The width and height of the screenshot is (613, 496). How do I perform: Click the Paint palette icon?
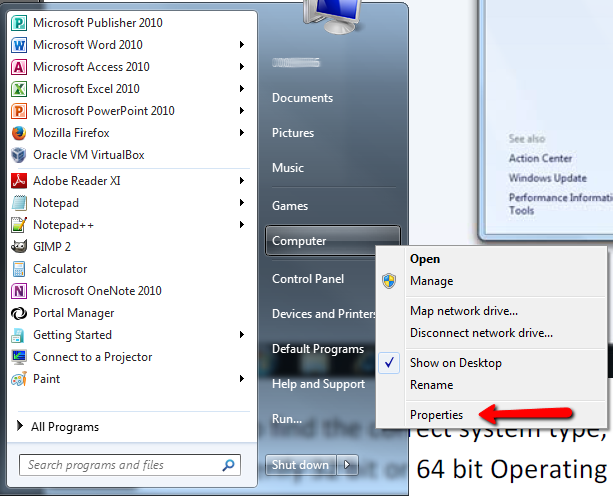click(x=19, y=379)
